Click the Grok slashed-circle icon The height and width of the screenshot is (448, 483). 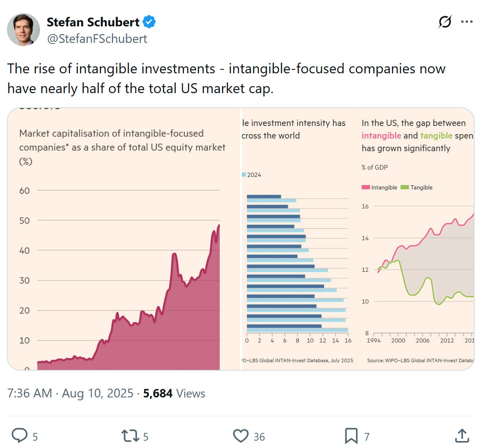click(445, 22)
